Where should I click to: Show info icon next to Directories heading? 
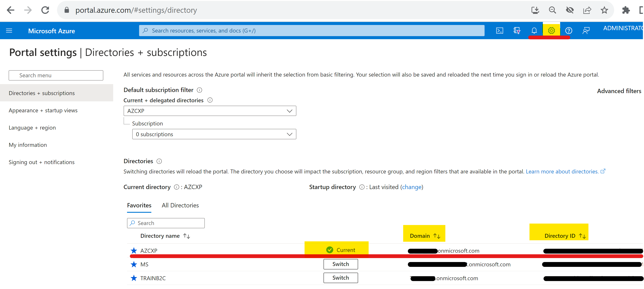point(159,161)
